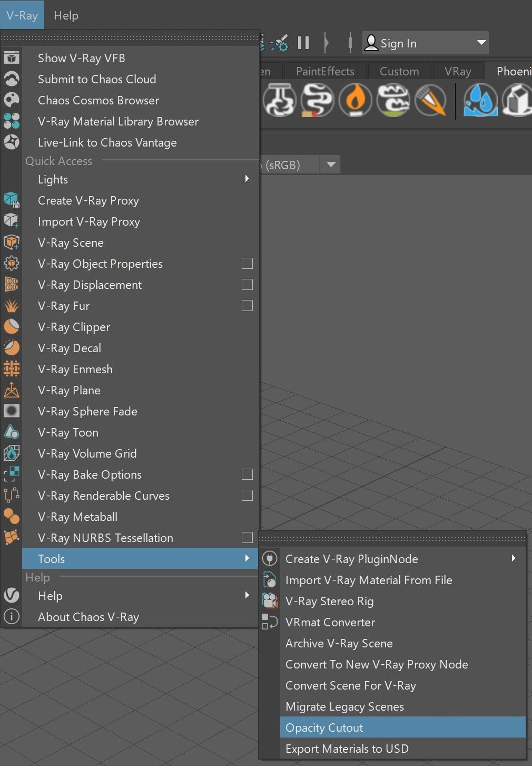Click the V-Ray Object Properties gear icon

[12, 264]
